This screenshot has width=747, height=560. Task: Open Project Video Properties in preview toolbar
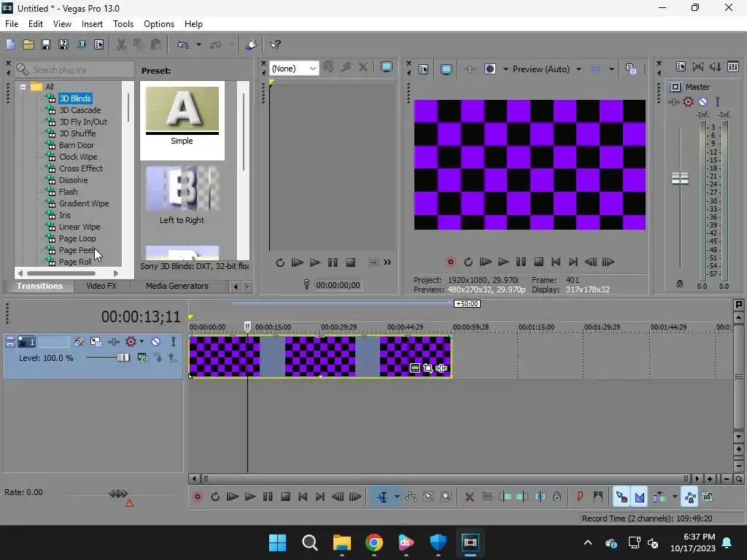point(424,69)
